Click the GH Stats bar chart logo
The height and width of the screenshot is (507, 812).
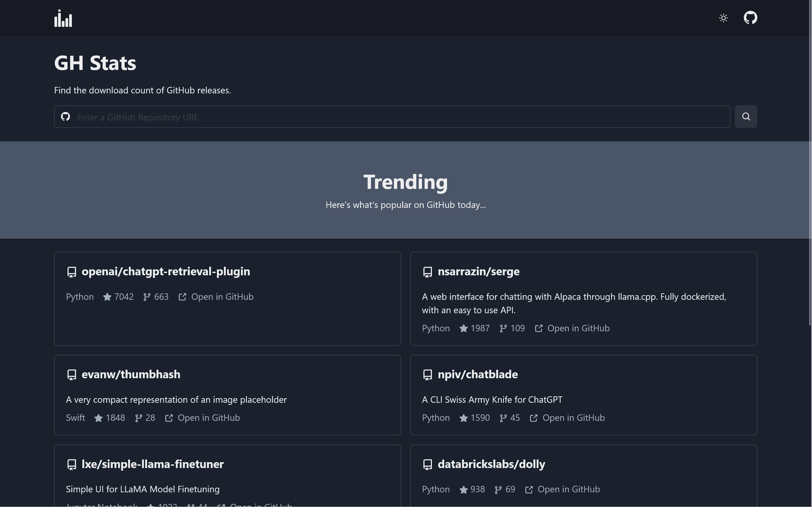tap(63, 18)
